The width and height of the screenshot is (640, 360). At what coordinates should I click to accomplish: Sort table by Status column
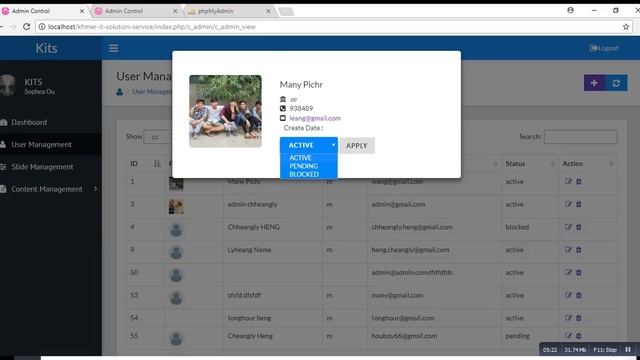[529, 164]
